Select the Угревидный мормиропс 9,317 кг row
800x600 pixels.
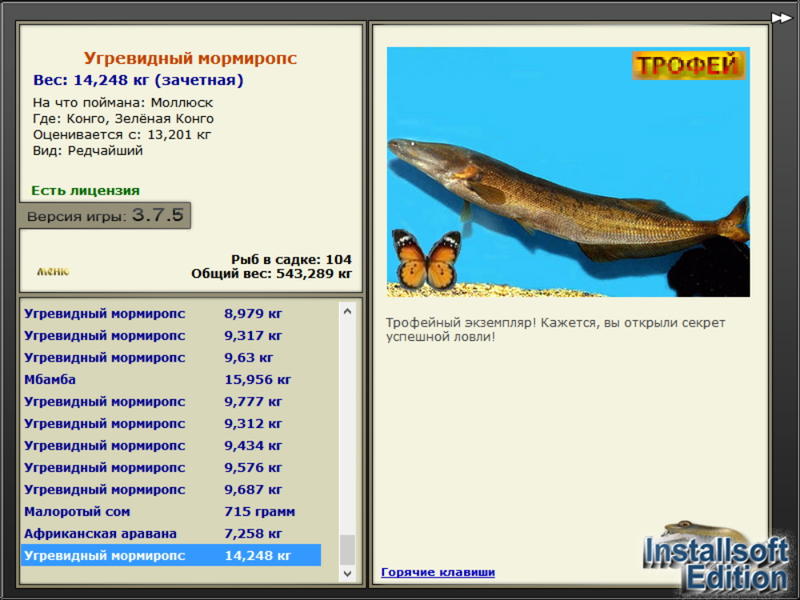(171, 335)
